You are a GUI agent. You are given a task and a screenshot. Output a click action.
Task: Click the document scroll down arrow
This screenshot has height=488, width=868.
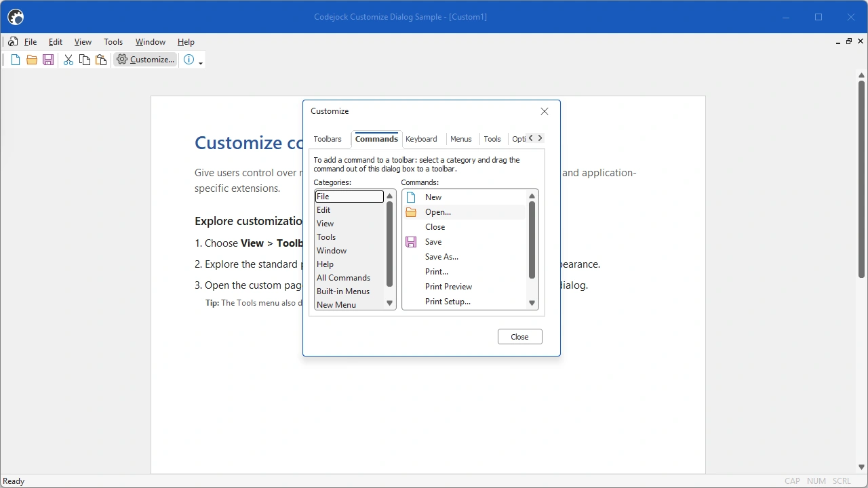coord(862,467)
